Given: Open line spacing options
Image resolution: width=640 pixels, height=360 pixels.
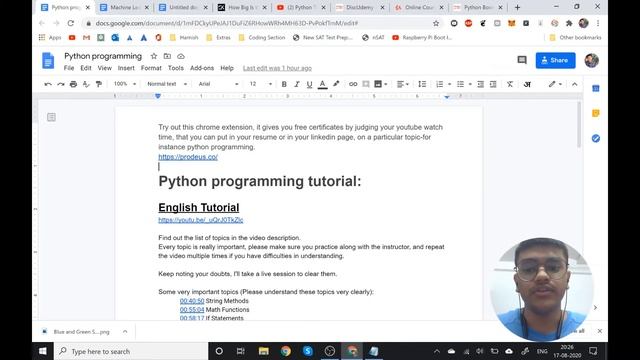Looking at the screenshot, I should pyautogui.click(x=422, y=84).
